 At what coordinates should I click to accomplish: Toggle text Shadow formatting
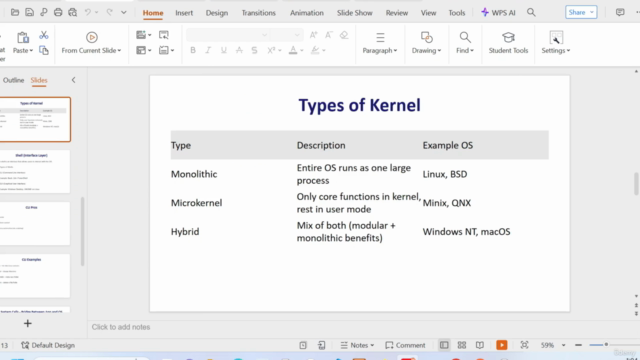tap(254, 50)
